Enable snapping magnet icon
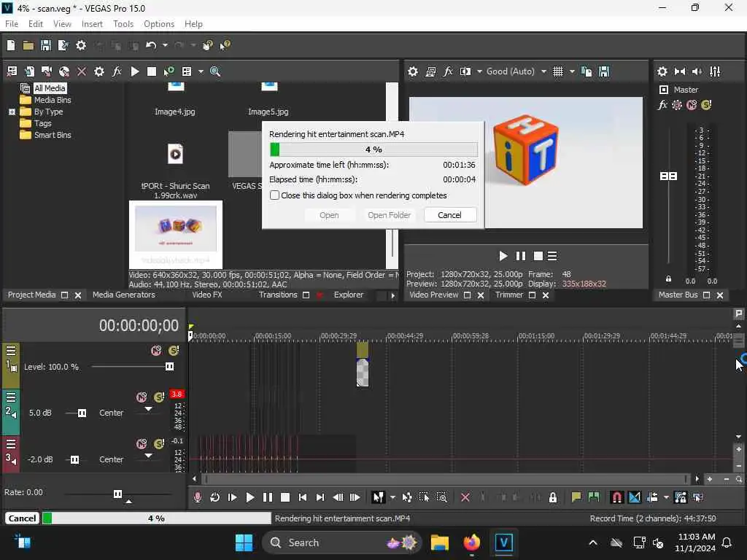This screenshot has height=560, width=747. pos(616,497)
